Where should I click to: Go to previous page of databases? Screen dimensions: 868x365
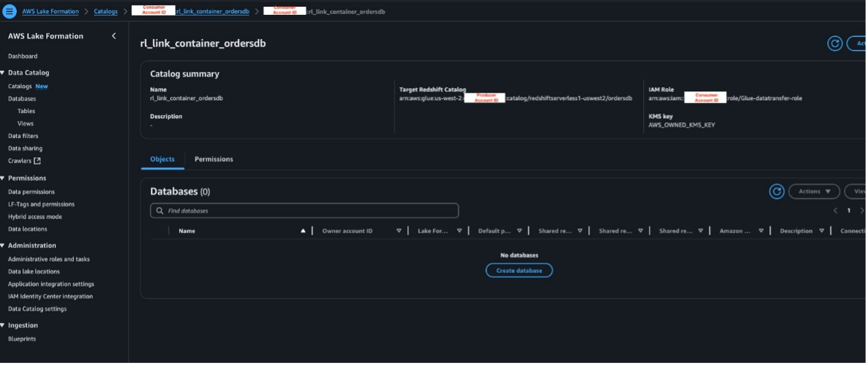click(x=836, y=210)
